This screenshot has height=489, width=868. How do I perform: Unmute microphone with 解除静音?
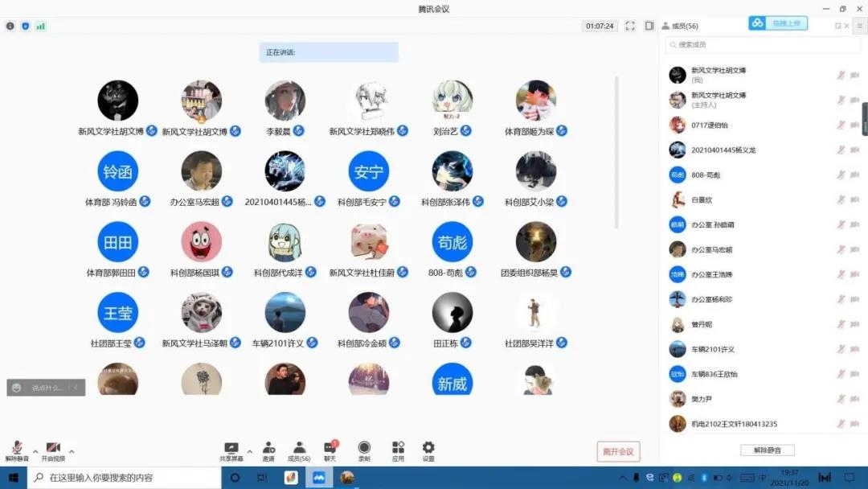17,450
